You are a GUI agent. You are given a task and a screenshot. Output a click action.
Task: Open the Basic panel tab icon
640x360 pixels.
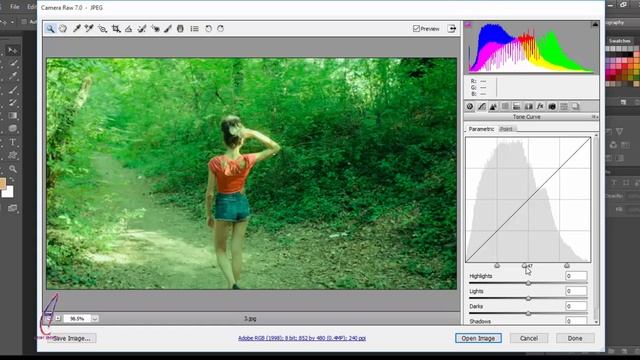470,107
